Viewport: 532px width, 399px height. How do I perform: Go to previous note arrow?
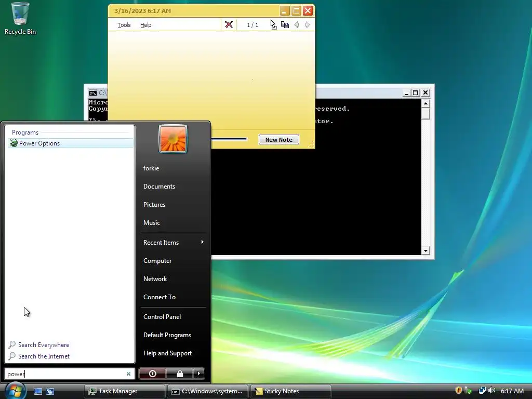click(297, 25)
